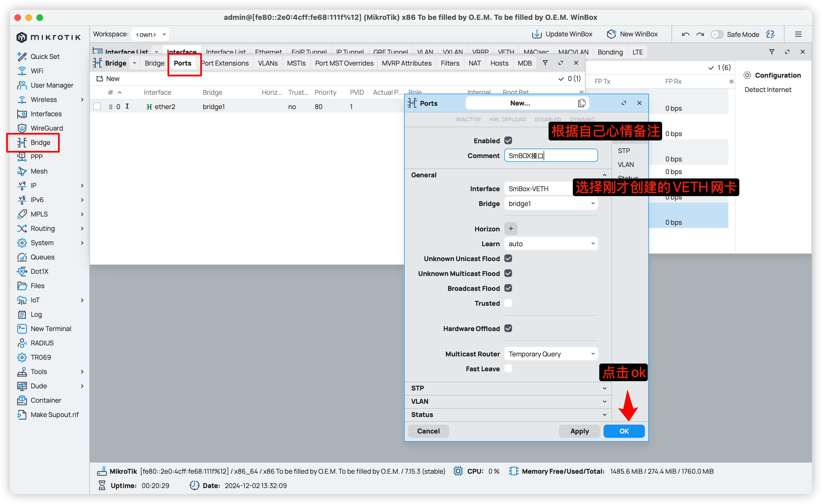Click the undo arrow in toolbar

point(686,34)
